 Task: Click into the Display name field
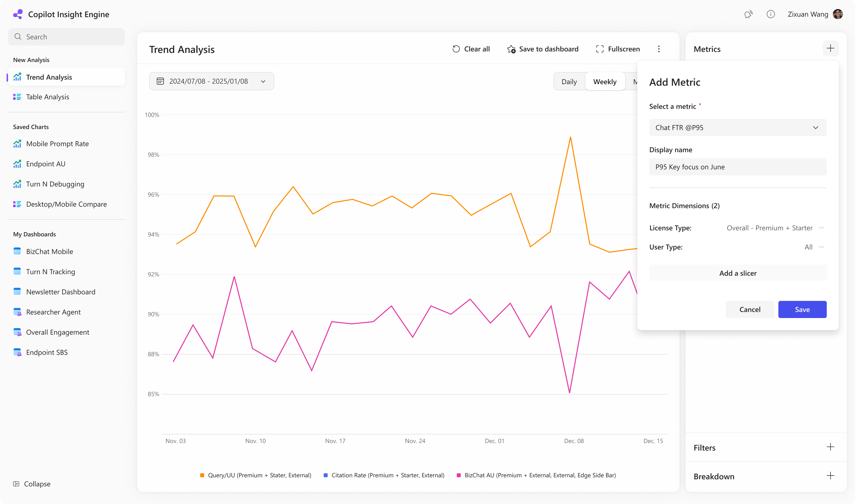[738, 167]
